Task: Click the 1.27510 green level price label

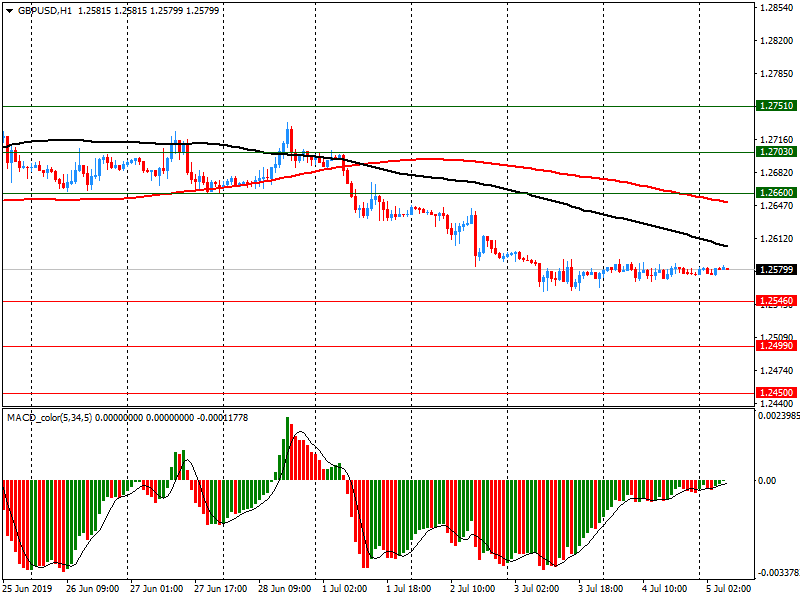Action: coord(776,106)
